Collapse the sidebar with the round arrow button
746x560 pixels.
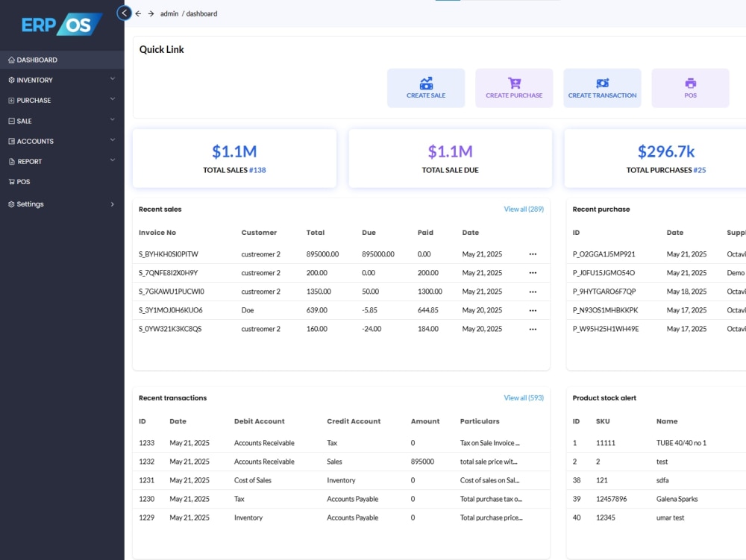click(124, 13)
